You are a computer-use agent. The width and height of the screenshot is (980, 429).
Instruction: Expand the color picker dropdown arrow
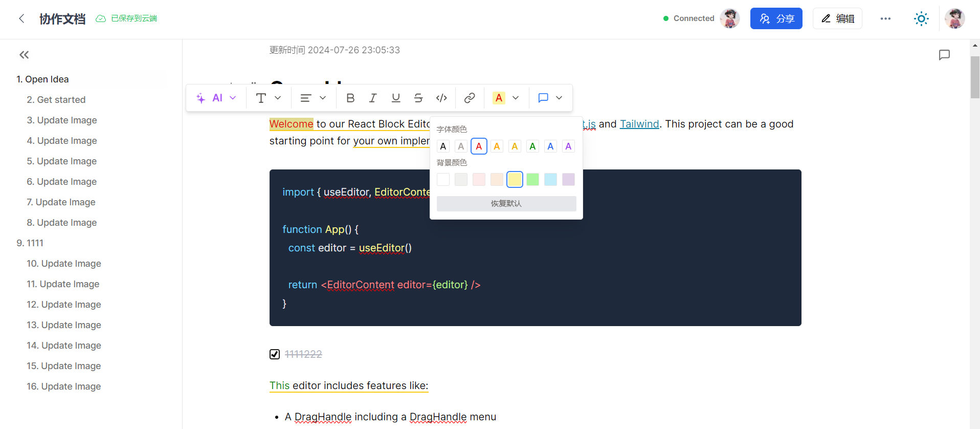click(x=516, y=98)
